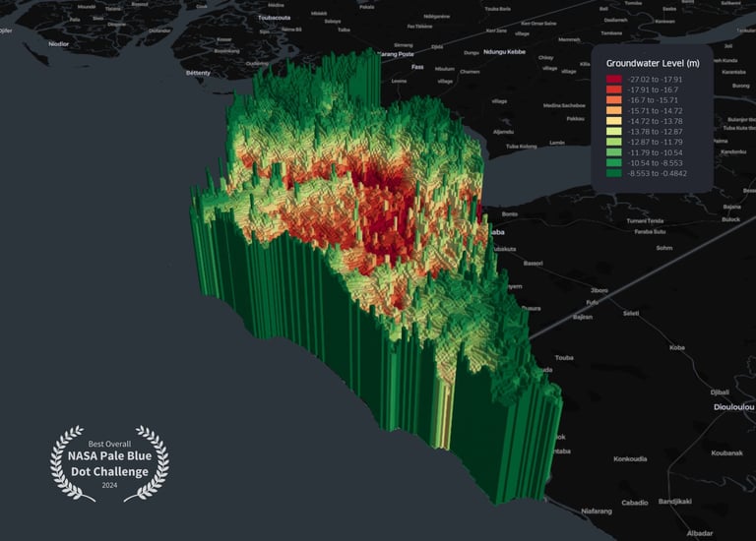Click legend label '-11.79 to -10.54'
Viewport: 756px width, 541px height.
coord(655,152)
